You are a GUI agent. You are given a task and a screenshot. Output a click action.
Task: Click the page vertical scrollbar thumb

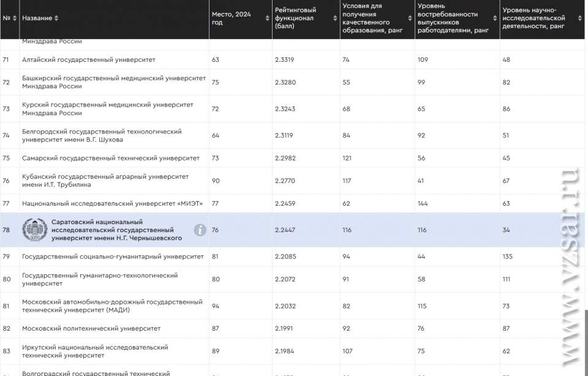(586, 343)
